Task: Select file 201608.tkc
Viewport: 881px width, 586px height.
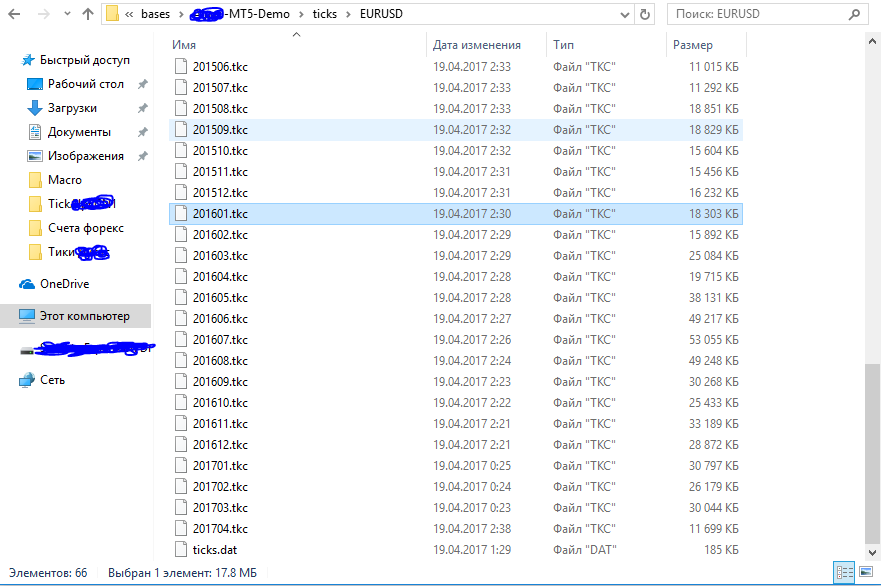Action: click(456, 361)
